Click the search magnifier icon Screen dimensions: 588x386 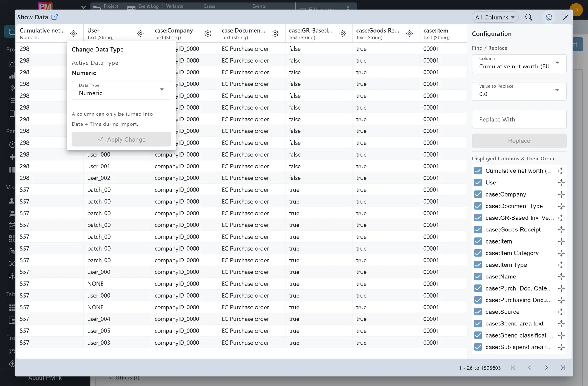[529, 17]
